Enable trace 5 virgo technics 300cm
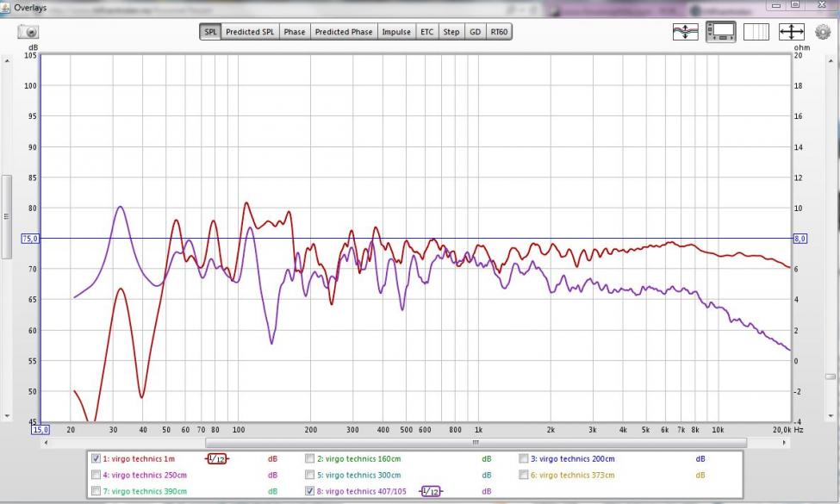Screen dimensions: 840x504 (x=309, y=475)
